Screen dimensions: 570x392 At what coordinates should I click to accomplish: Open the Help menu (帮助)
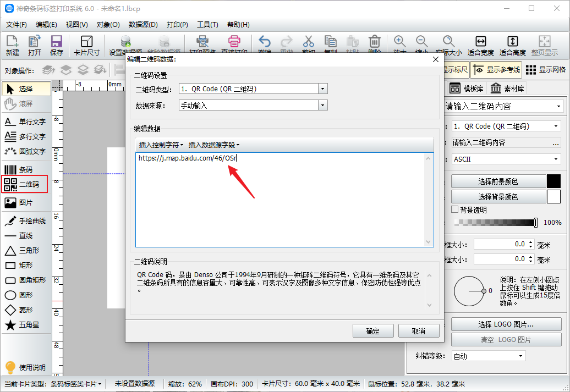(238, 25)
